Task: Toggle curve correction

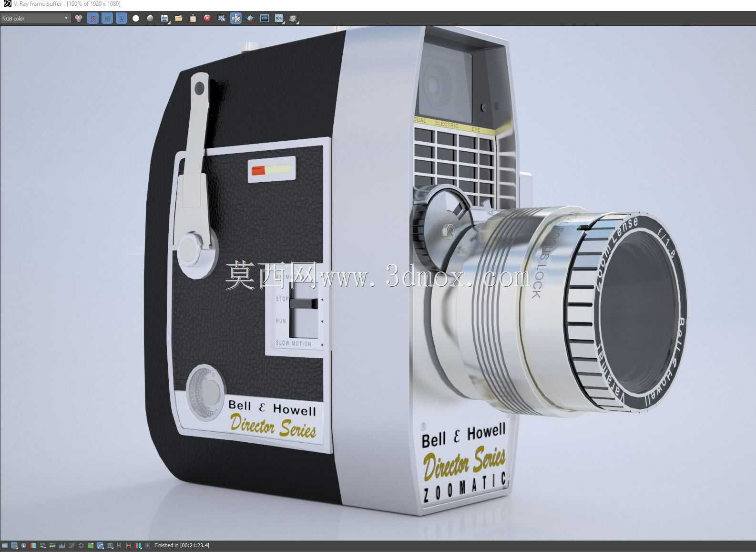Action: [72, 545]
